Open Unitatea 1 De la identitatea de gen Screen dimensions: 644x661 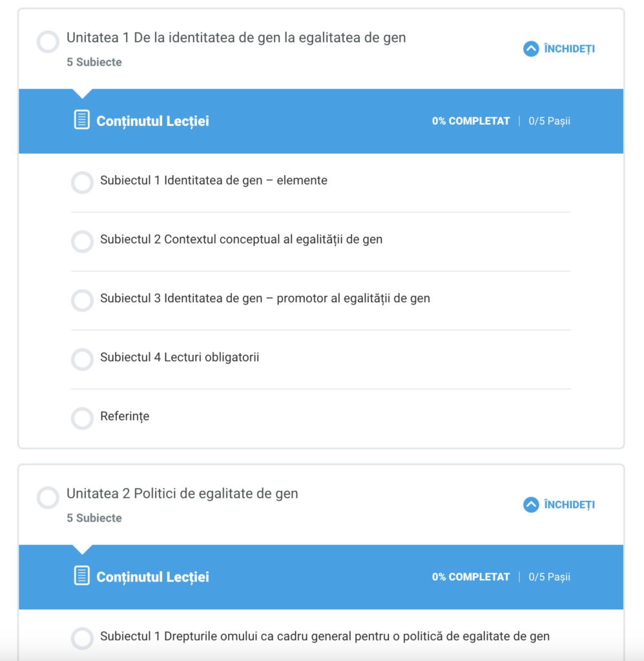(x=236, y=38)
